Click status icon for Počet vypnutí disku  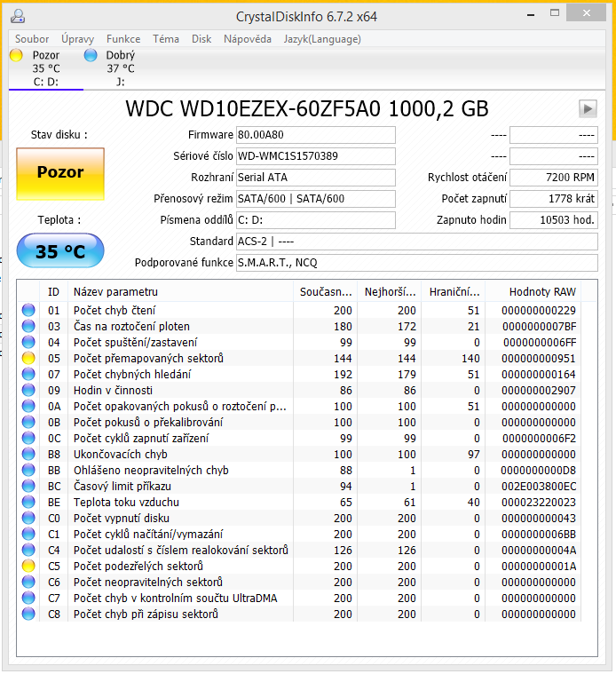28,518
